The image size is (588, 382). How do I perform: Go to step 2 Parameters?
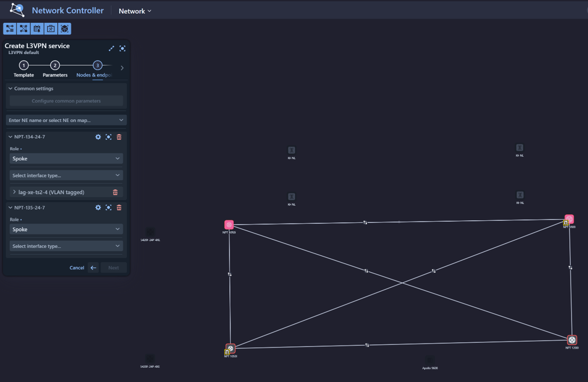(55, 66)
